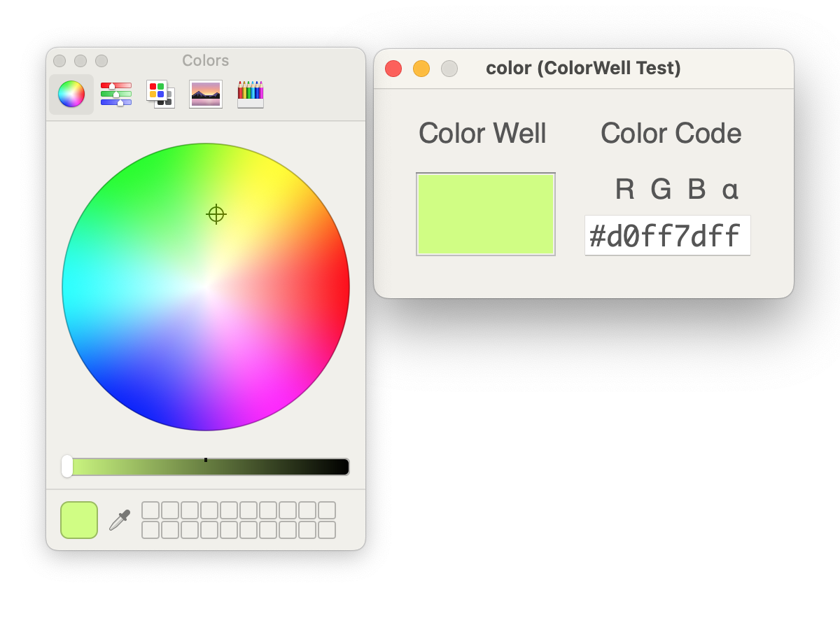Click the white center of the color wheel

[206, 287]
